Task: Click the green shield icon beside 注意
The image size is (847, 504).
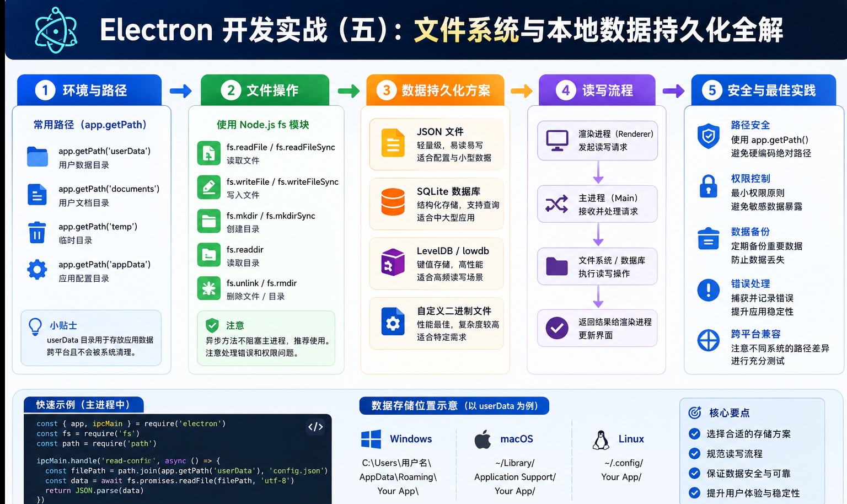Action: click(x=212, y=325)
